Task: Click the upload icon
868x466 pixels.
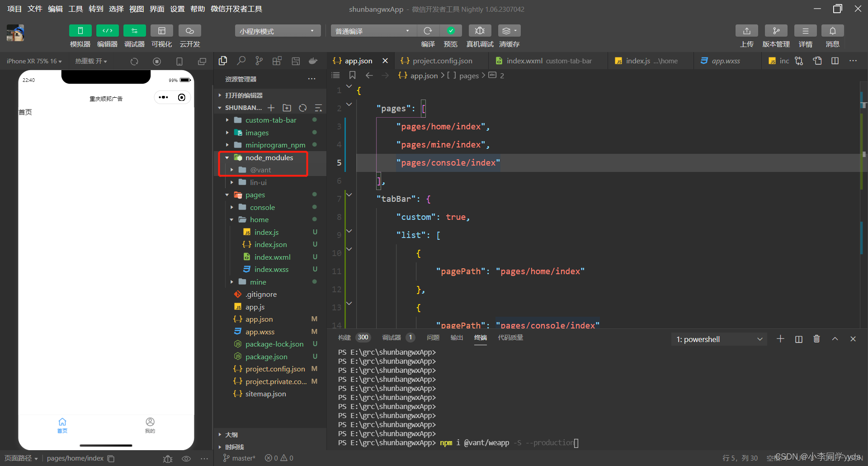Action: pyautogui.click(x=746, y=31)
